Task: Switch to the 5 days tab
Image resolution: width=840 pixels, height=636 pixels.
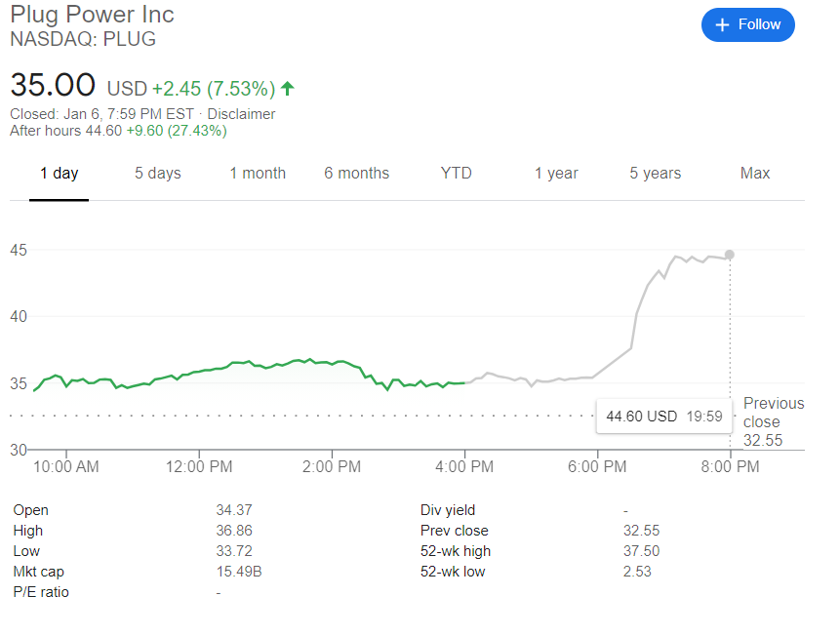Action: [x=157, y=173]
